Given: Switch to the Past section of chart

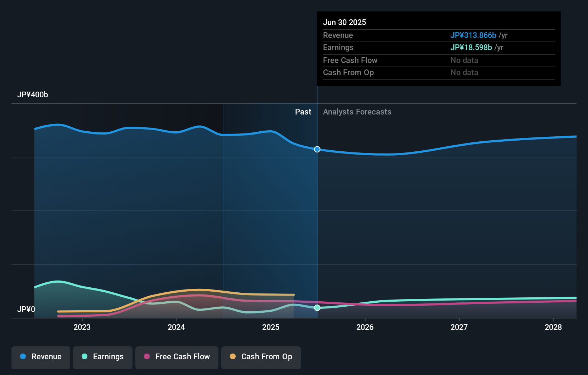Looking at the screenshot, I should coord(303,112).
